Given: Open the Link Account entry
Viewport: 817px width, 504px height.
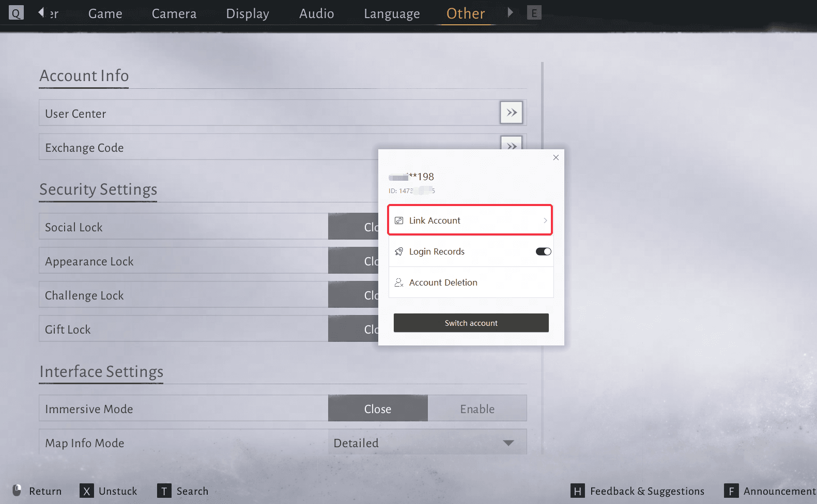Looking at the screenshot, I should click(470, 220).
